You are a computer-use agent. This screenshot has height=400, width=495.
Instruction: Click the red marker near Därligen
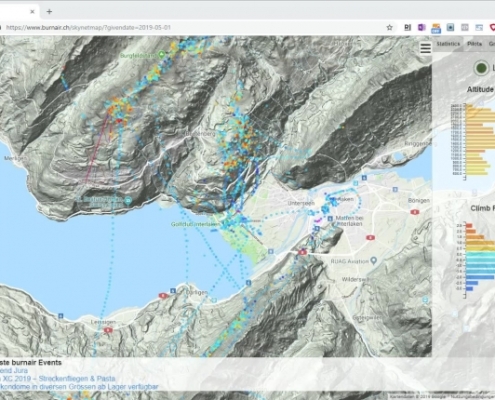click(163, 295)
